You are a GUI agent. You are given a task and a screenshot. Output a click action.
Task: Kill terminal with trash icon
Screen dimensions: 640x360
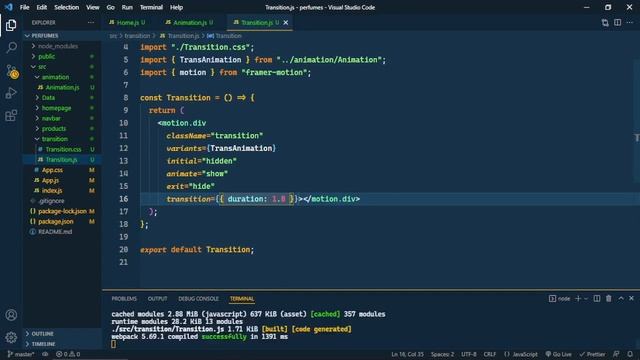pos(609,299)
